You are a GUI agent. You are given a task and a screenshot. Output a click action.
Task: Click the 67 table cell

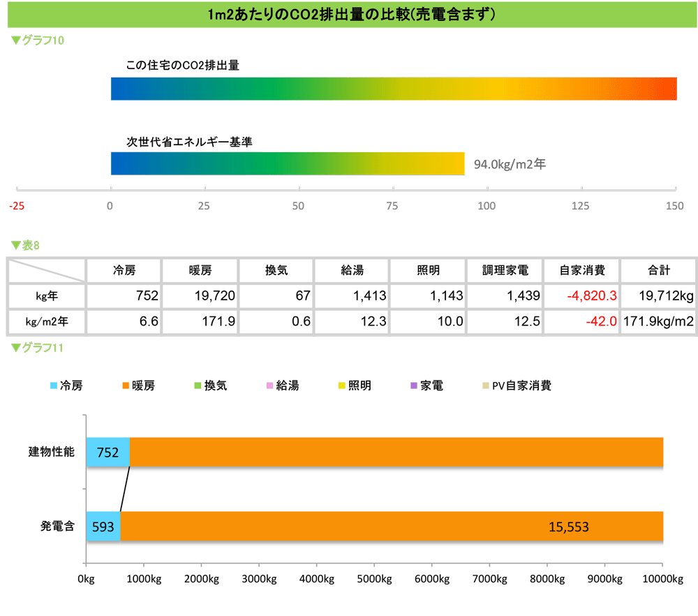tap(276, 295)
